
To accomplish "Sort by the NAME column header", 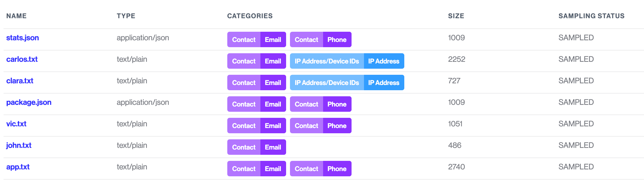I will (x=17, y=16).
